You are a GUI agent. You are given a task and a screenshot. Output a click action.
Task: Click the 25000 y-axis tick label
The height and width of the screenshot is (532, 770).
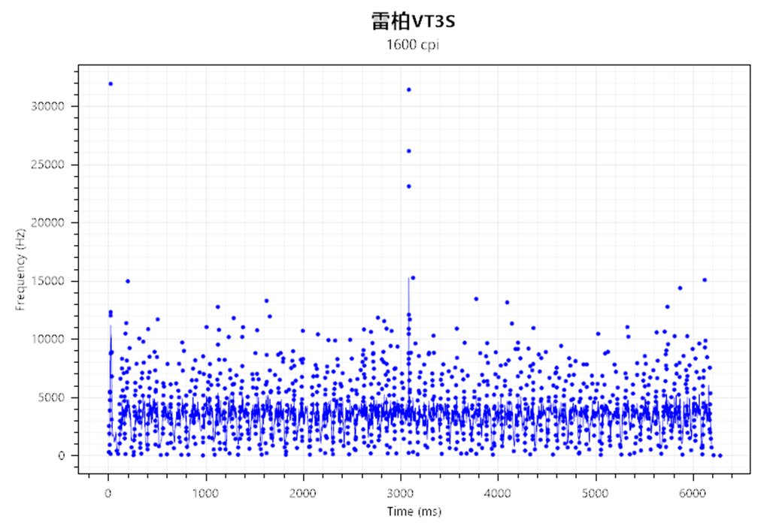(47, 165)
